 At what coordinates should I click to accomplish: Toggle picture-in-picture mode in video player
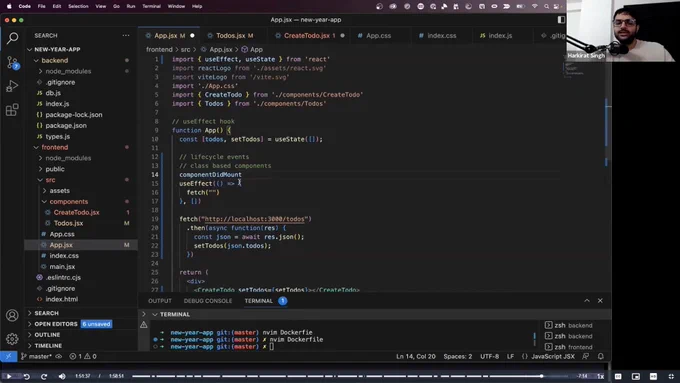pos(636,376)
